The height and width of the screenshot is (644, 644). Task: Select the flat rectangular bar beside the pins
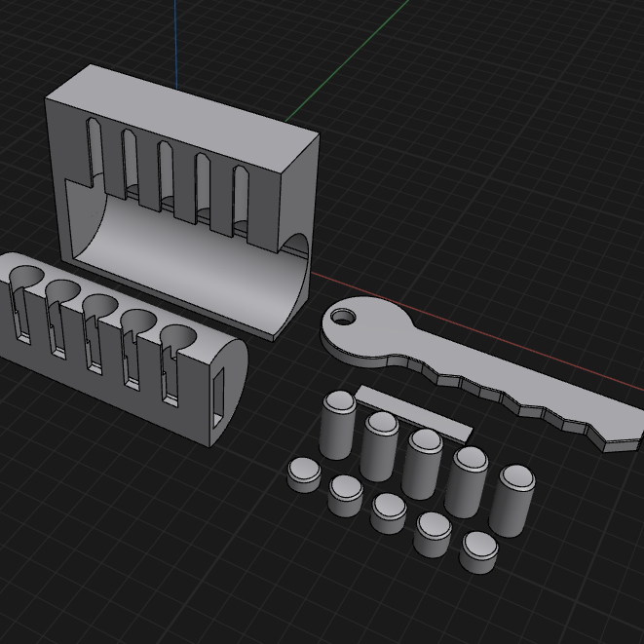click(414, 414)
